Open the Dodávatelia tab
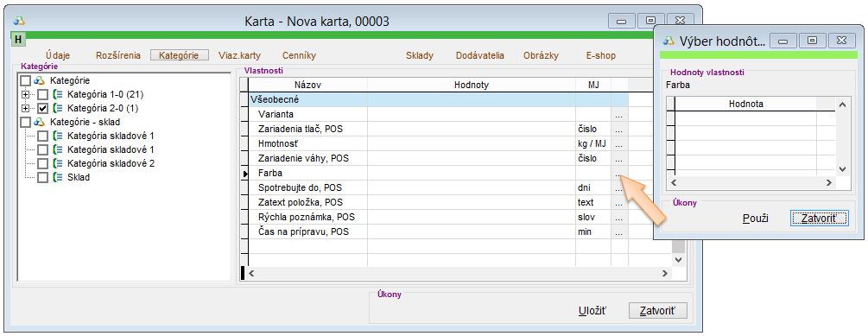The height and width of the screenshot is (336, 868). point(480,55)
